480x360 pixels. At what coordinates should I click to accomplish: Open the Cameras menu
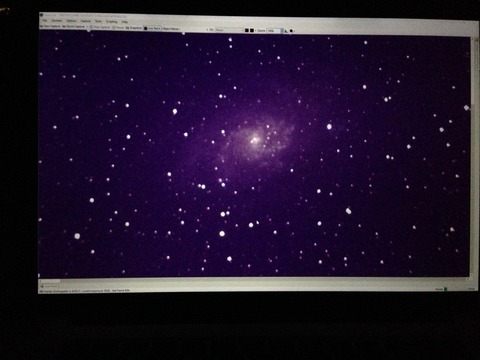click(x=57, y=21)
